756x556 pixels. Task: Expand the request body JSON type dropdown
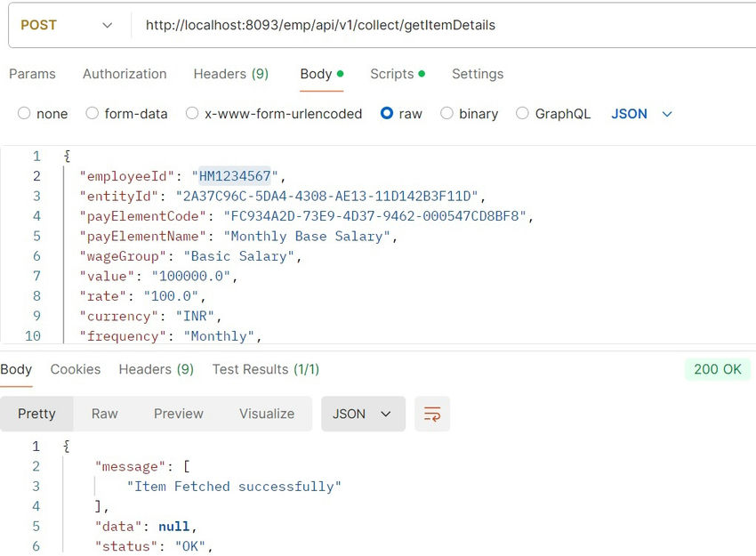[x=641, y=114]
